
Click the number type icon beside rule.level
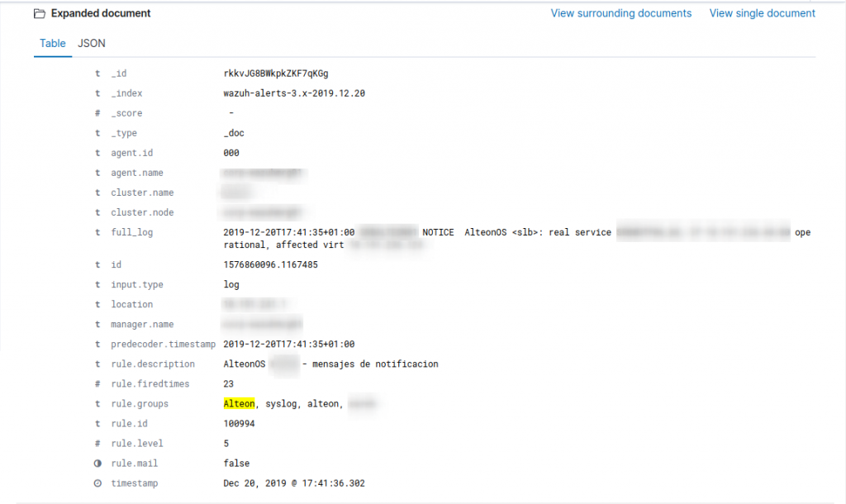click(x=97, y=444)
